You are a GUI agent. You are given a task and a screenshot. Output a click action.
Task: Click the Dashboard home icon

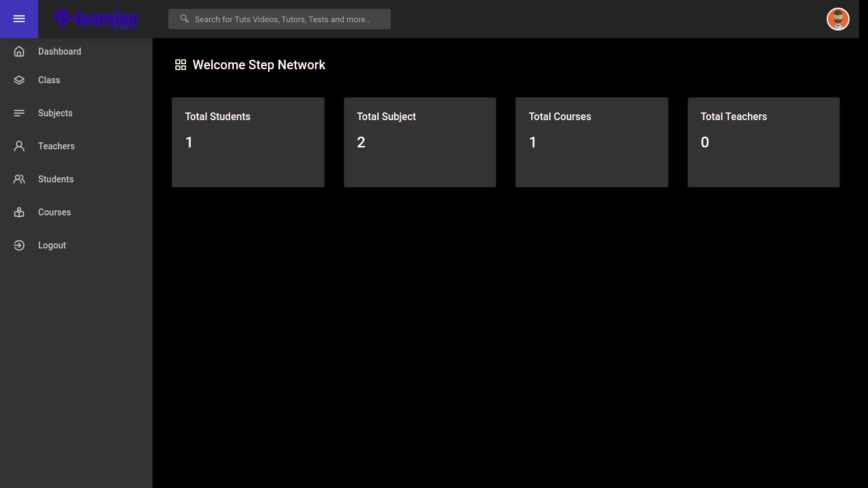point(19,51)
